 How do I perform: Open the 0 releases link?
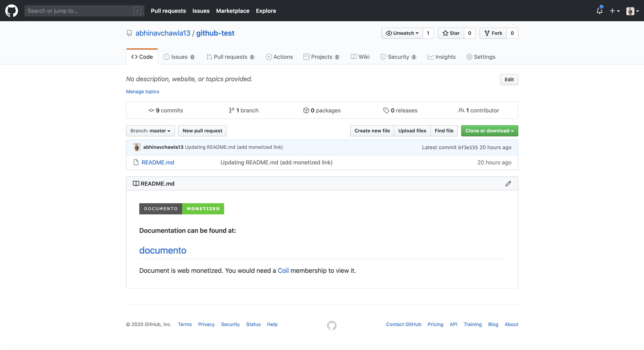click(x=400, y=110)
